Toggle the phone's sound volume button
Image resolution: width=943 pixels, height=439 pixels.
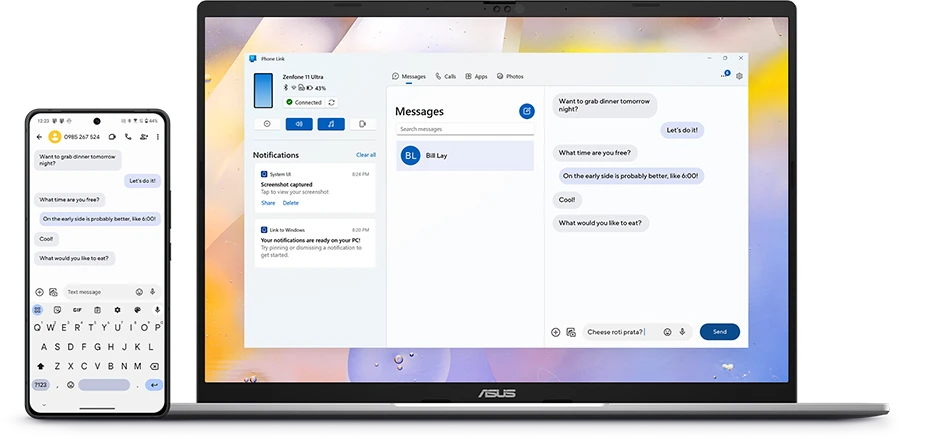(299, 124)
